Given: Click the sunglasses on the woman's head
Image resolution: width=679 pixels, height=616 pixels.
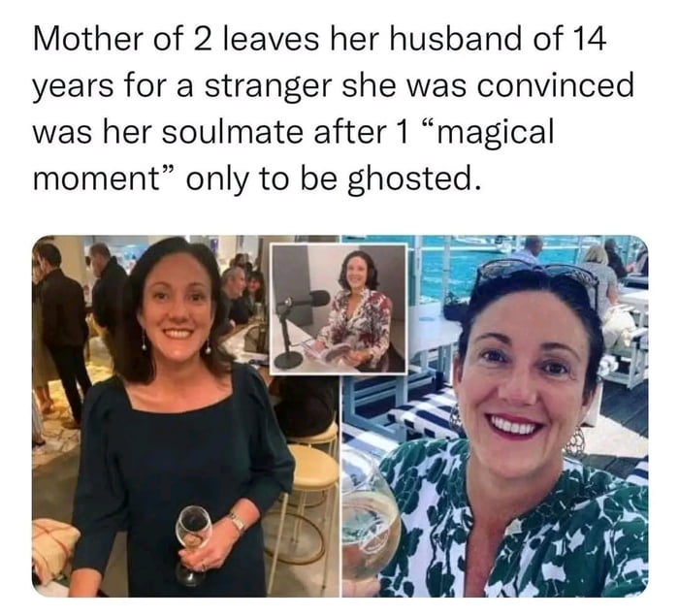Looking at the screenshot, I should [x=537, y=276].
